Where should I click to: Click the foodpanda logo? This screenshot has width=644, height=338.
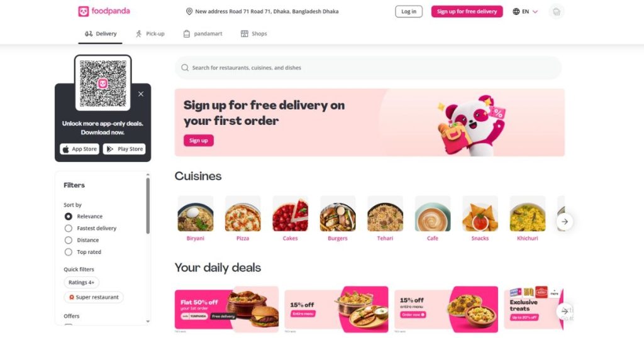point(104,11)
